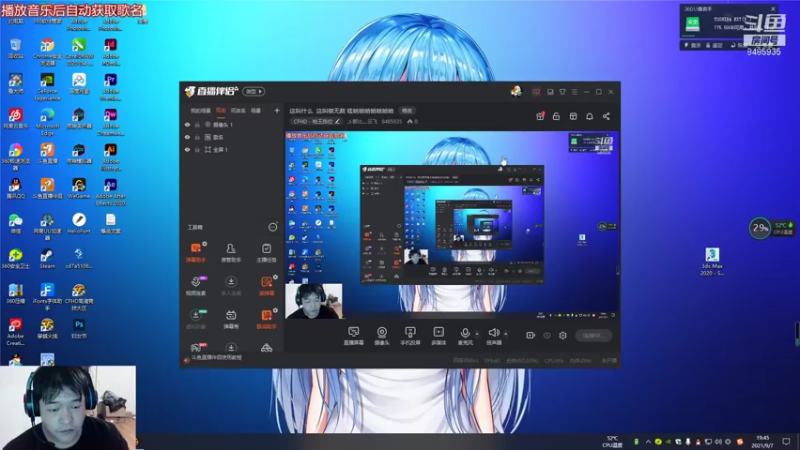Viewport: 800px width, 450px height.
Task: Select the 摄像头 1 source row
Action: pos(232,124)
